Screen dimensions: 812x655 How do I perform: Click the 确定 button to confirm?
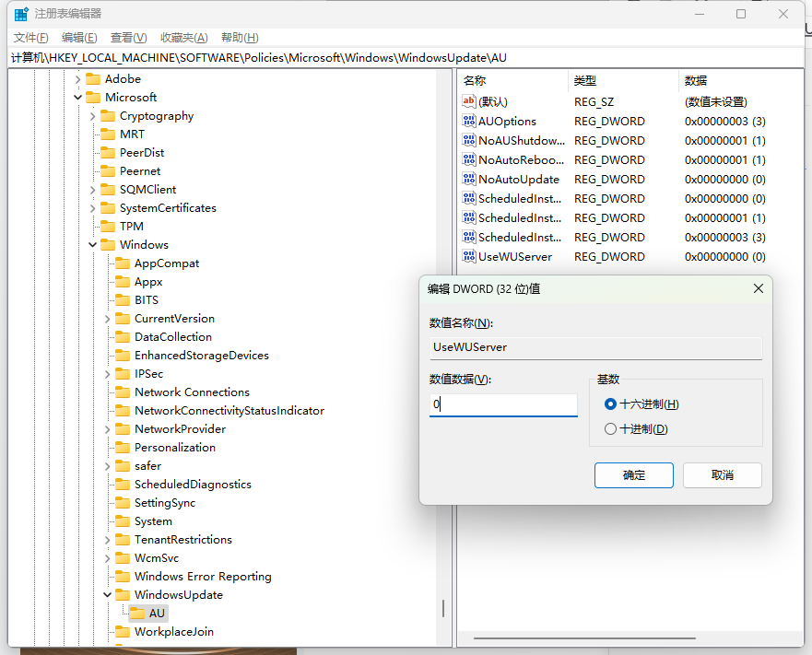pyautogui.click(x=633, y=474)
